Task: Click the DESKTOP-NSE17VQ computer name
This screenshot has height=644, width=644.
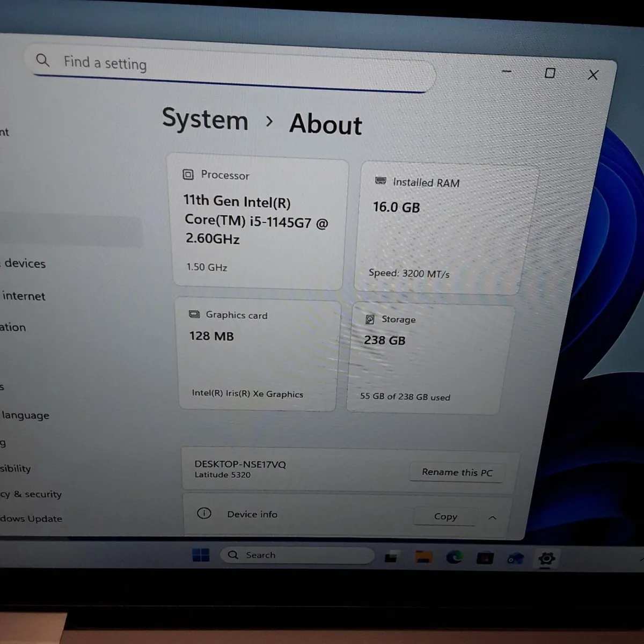Action: click(240, 464)
